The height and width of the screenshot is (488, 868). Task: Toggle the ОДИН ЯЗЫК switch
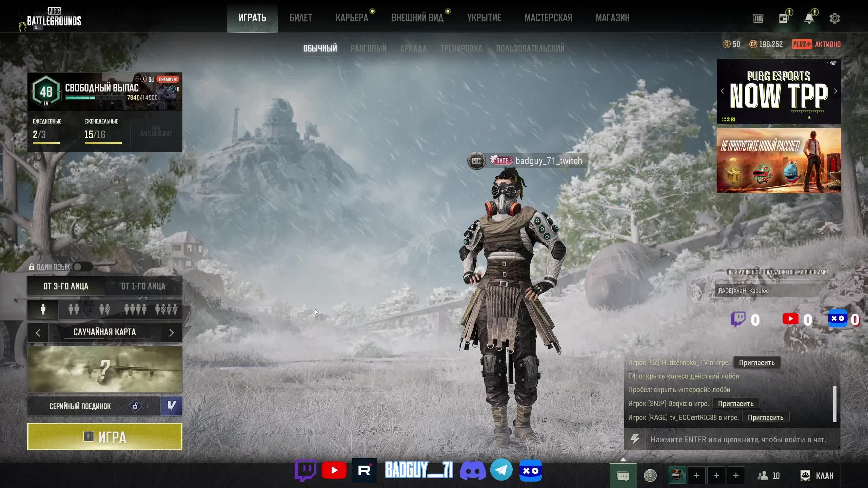[x=82, y=267]
